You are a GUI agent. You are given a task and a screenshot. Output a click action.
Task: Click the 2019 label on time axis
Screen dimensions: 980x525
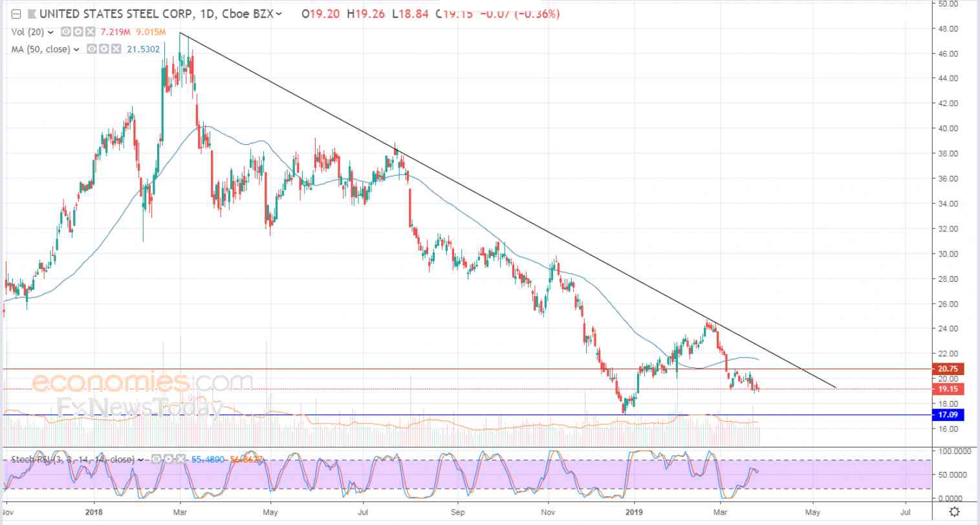(x=635, y=512)
